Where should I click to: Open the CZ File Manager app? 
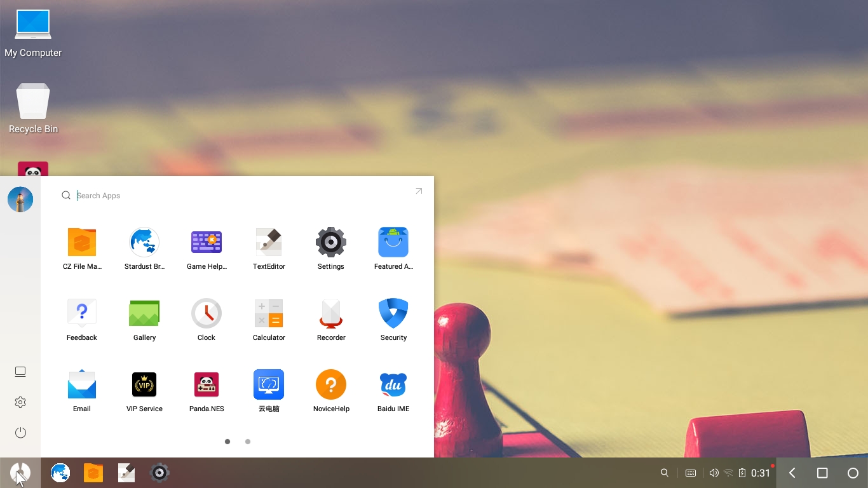pos(82,242)
